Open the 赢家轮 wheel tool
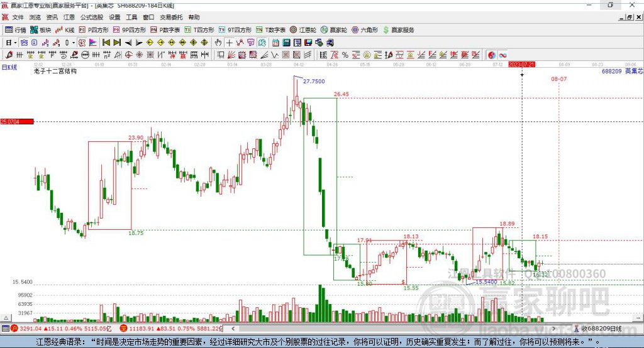This screenshot has height=348, width=644. tap(333, 30)
